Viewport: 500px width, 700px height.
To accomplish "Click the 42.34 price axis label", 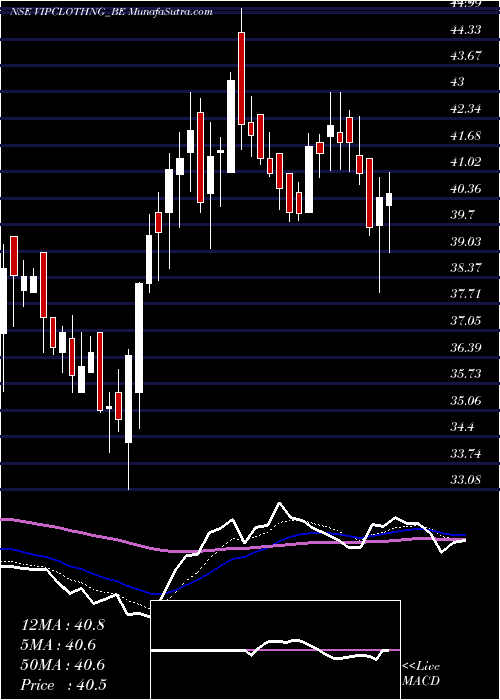I will [465, 108].
